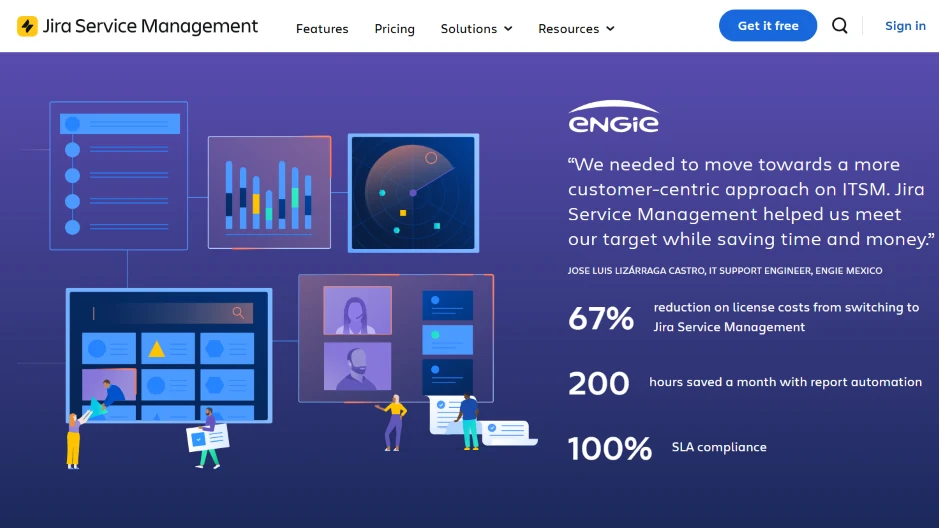The height and width of the screenshot is (528, 939).
Task: Expand the Resources dropdown
Action: point(576,29)
